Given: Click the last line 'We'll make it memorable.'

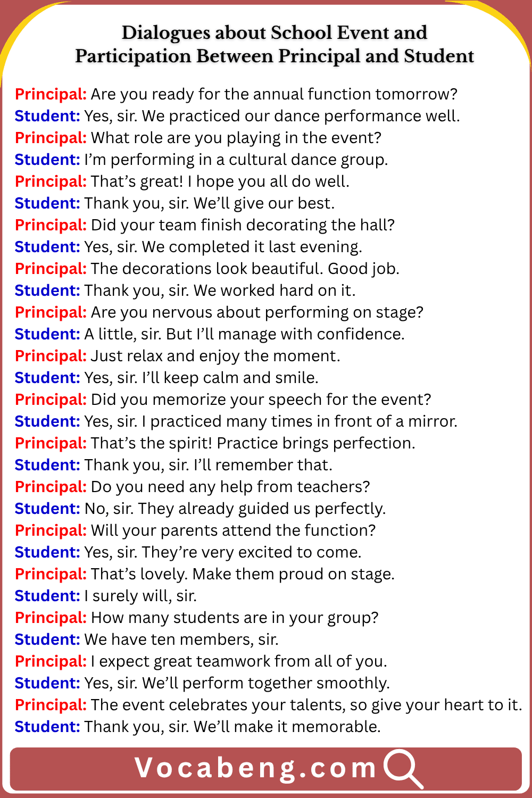Looking at the screenshot, I should click(x=287, y=727).
